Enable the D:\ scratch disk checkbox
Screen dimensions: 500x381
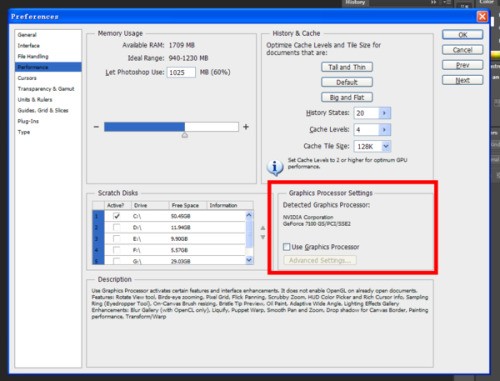(117, 227)
